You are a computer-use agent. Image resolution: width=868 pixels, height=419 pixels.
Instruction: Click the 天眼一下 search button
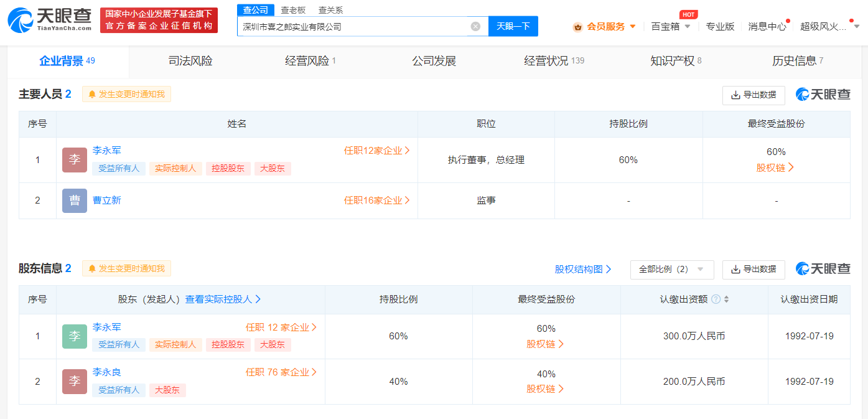coord(513,26)
